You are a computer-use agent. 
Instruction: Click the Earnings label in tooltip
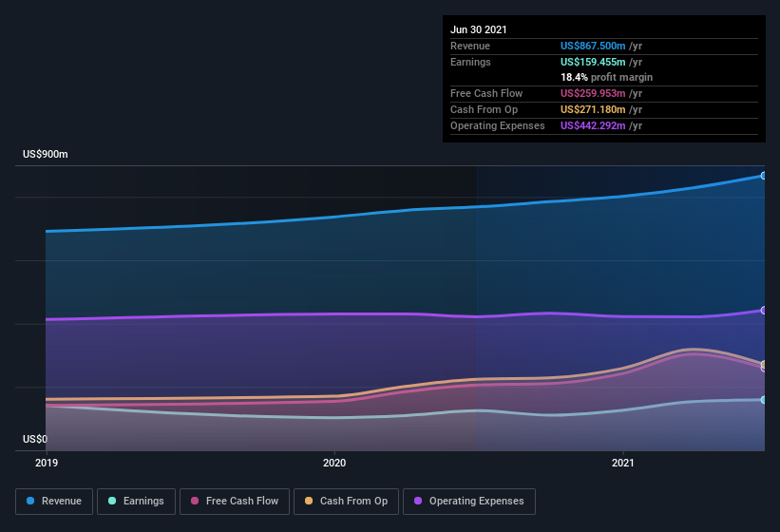[470, 62]
